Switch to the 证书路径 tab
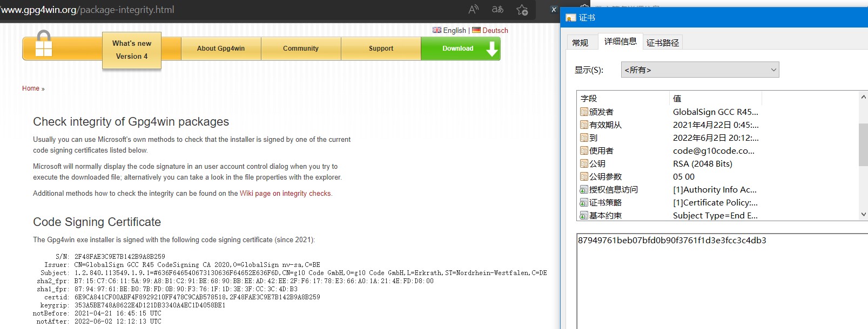 coord(663,42)
